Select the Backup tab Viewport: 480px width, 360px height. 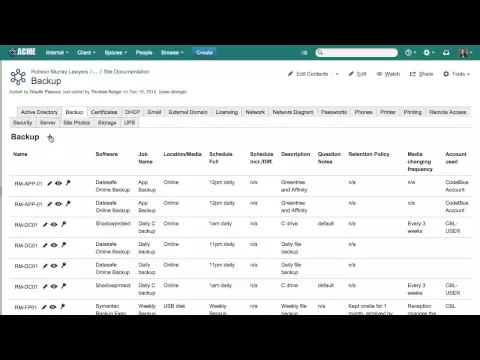74,112
